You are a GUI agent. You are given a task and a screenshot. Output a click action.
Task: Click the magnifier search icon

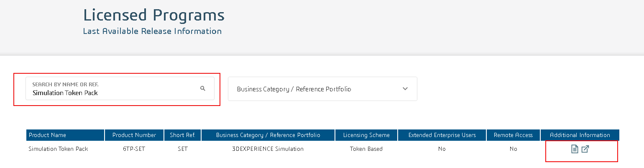203,88
